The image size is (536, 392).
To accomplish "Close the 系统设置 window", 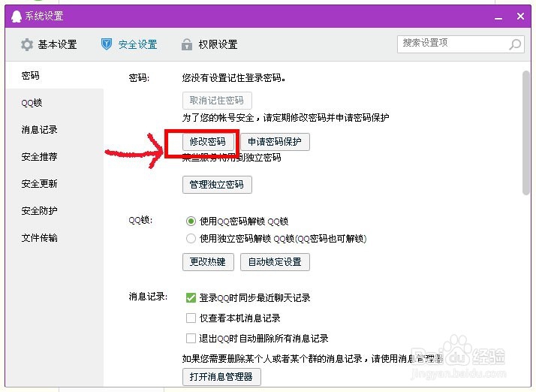I will [x=520, y=16].
